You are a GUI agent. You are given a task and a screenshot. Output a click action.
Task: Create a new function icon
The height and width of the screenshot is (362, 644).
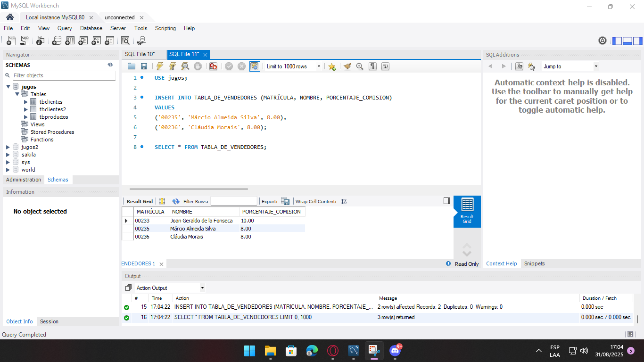point(109,41)
